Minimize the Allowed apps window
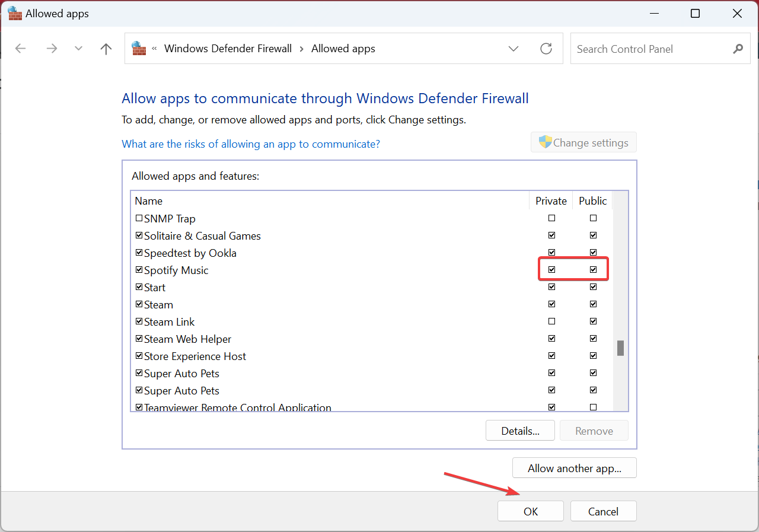The image size is (759, 532). click(653, 14)
